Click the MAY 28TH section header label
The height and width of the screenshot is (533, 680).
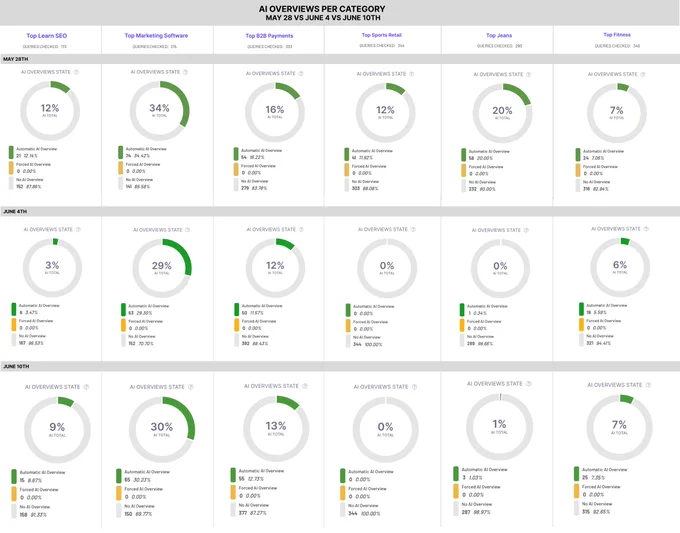pos(16,59)
